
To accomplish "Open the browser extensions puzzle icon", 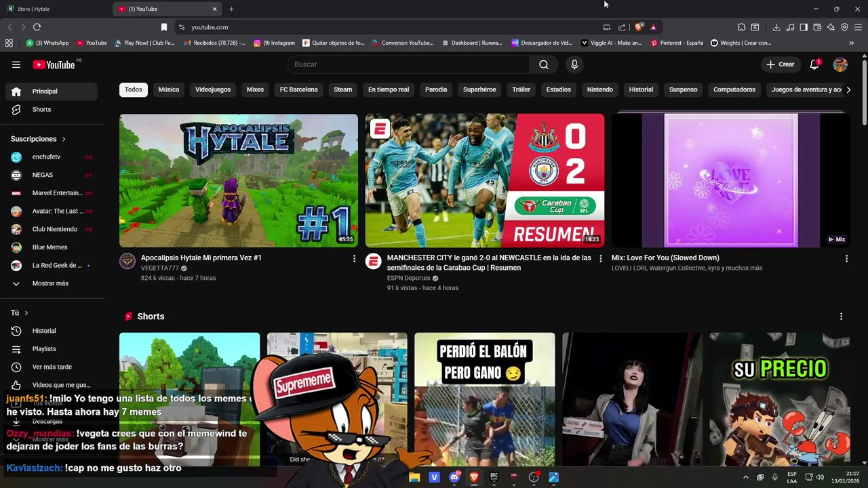I will [x=741, y=27].
